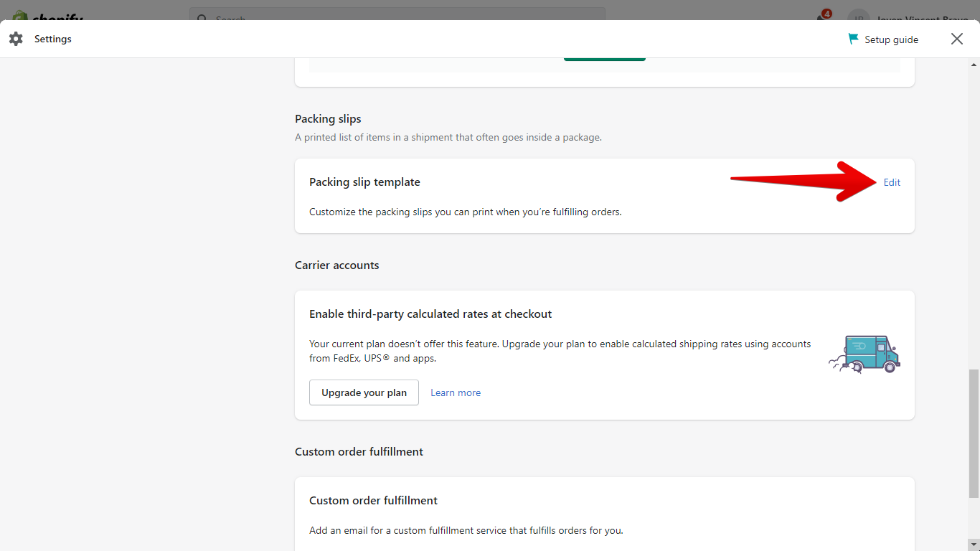The image size is (980, 551).
Task: Click the partially visible green button
Action: 604,58
